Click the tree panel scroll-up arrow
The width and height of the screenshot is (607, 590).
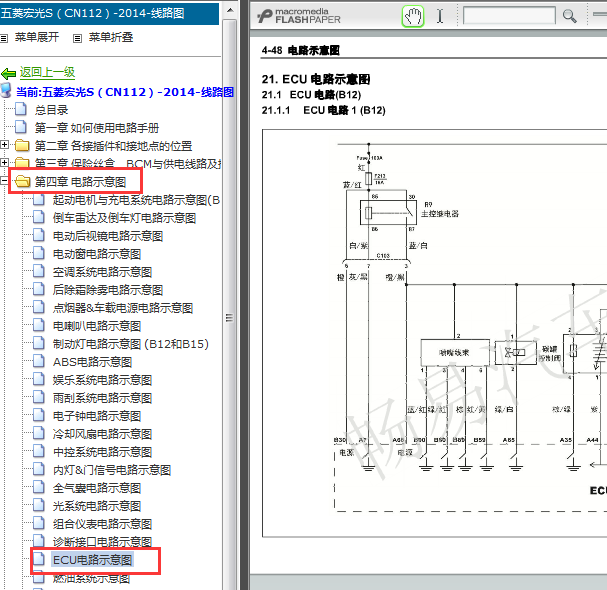(x=230, y=10)
